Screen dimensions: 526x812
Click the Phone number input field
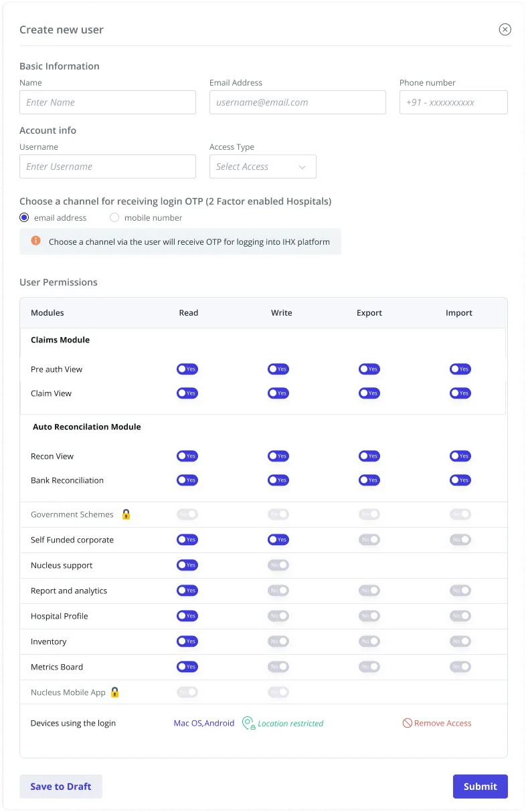[x=454, y=102]
